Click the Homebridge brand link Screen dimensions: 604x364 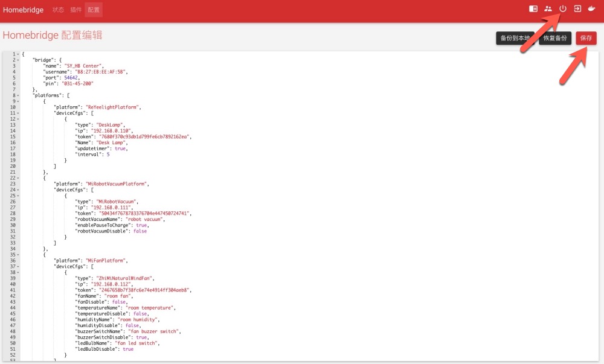[x=23, y=10]
